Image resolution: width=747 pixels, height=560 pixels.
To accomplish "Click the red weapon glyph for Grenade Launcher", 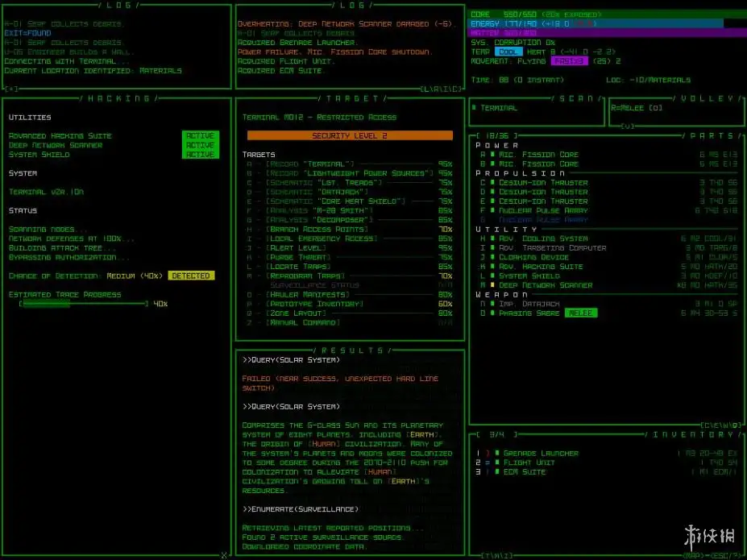I will point(488,454).
